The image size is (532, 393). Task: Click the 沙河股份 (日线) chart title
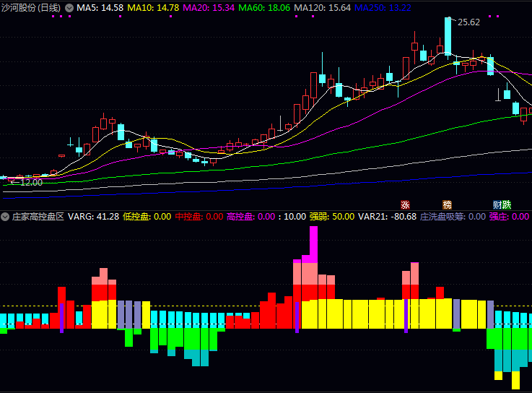point(31,7)
